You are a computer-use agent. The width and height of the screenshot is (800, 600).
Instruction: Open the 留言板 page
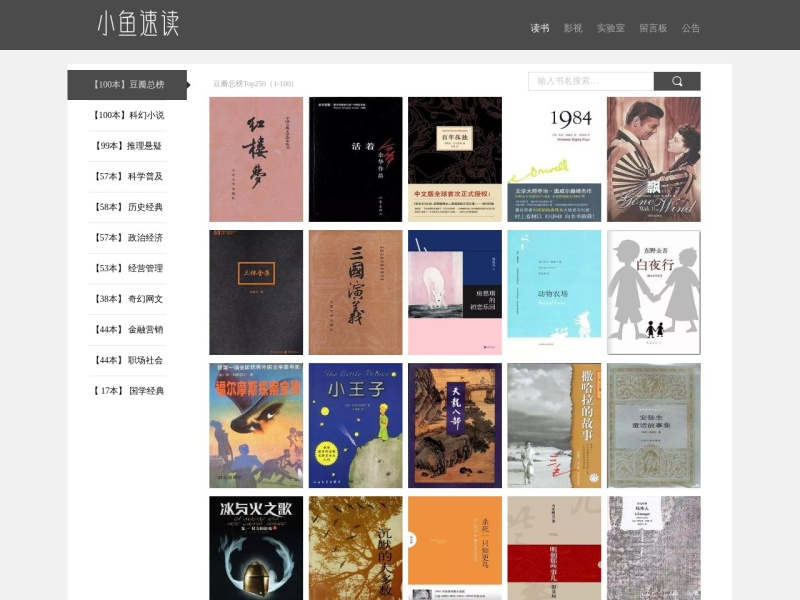point(654,28)
